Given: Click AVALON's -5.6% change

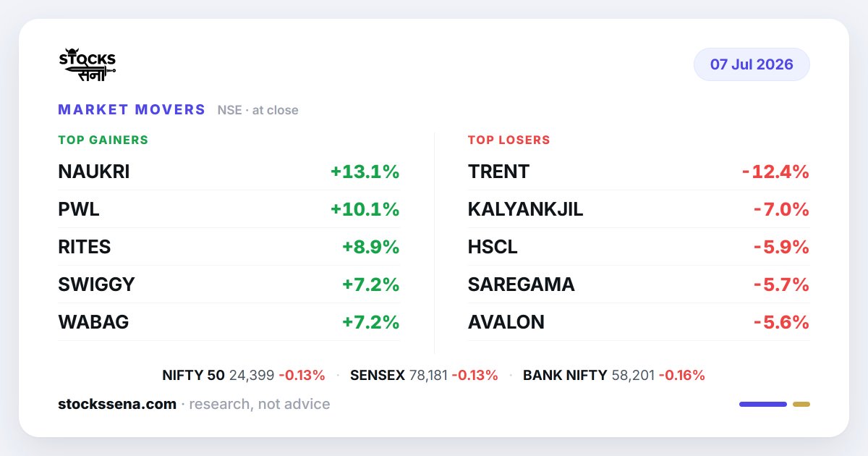Looking at the screenshot, I should [x=781, y=323].
